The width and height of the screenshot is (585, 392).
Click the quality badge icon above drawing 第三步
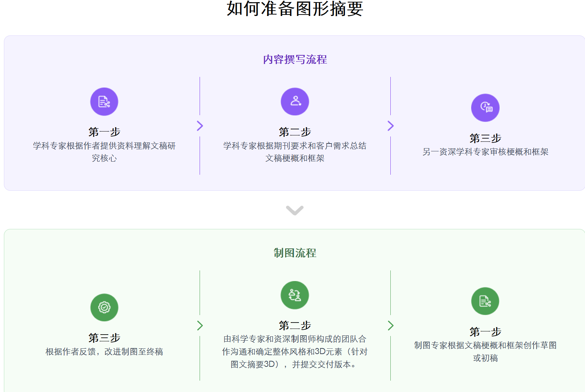pyautogui.click(x=104, y=307)
